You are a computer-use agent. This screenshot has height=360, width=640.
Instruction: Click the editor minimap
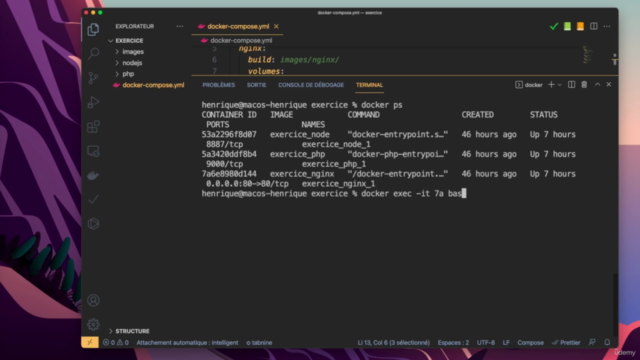587,55
